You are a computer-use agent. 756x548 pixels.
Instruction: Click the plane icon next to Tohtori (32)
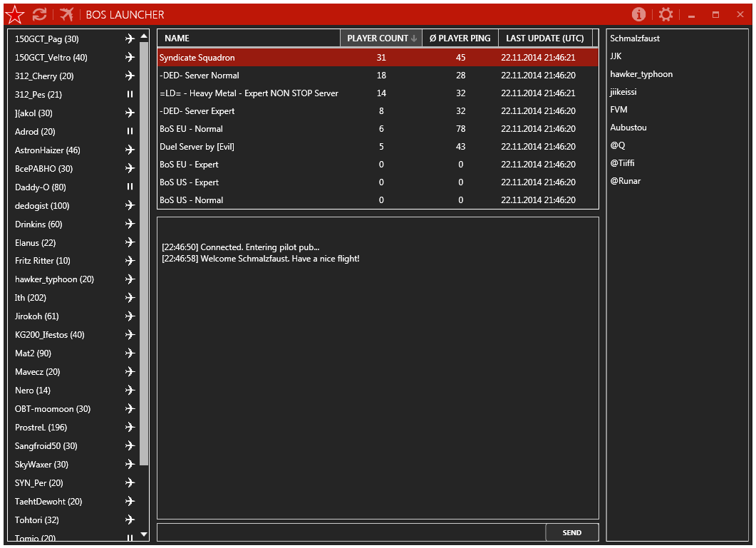point(130,519)
